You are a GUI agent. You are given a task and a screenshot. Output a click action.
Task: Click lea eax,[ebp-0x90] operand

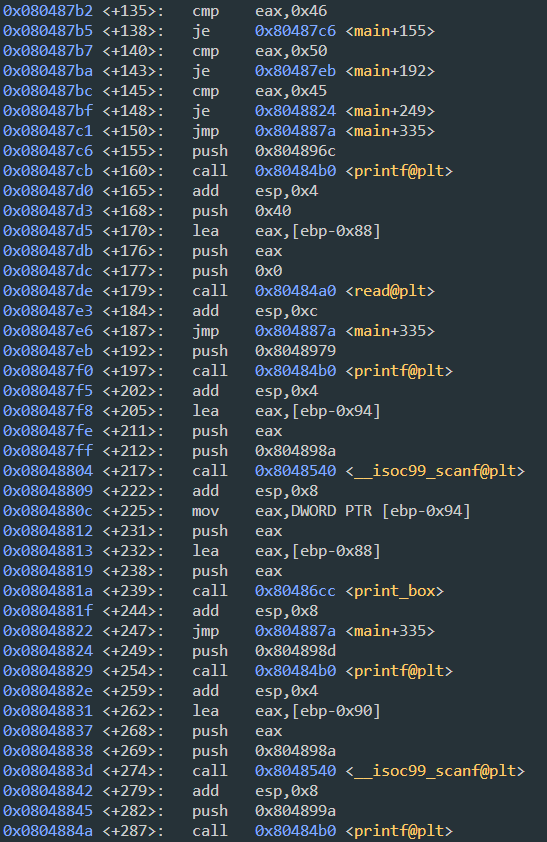[x=318, y=711]
